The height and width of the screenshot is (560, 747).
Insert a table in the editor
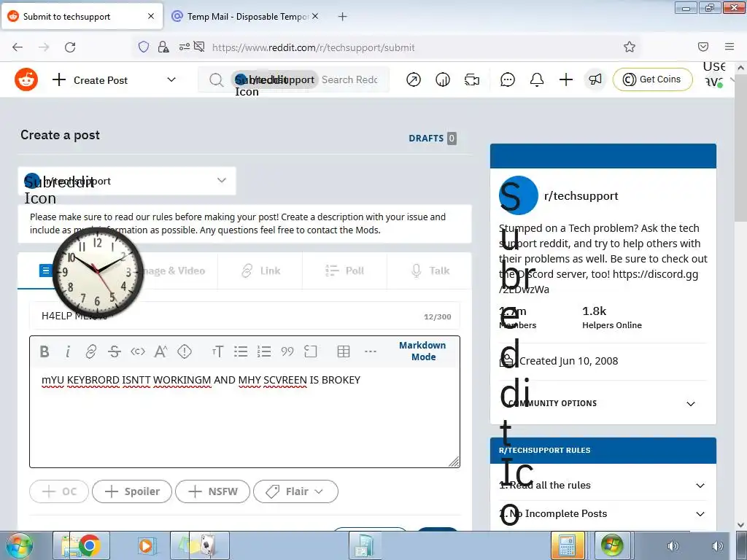[344, 351]
